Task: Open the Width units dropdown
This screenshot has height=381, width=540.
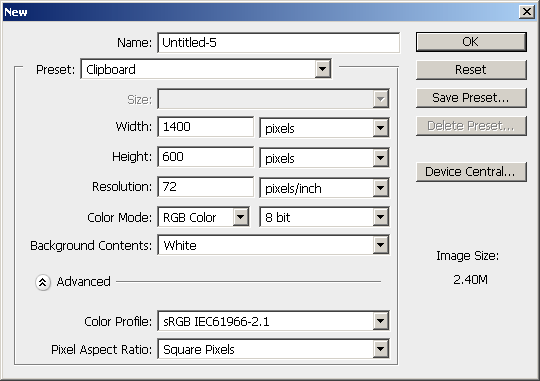Action: (324, 128)
